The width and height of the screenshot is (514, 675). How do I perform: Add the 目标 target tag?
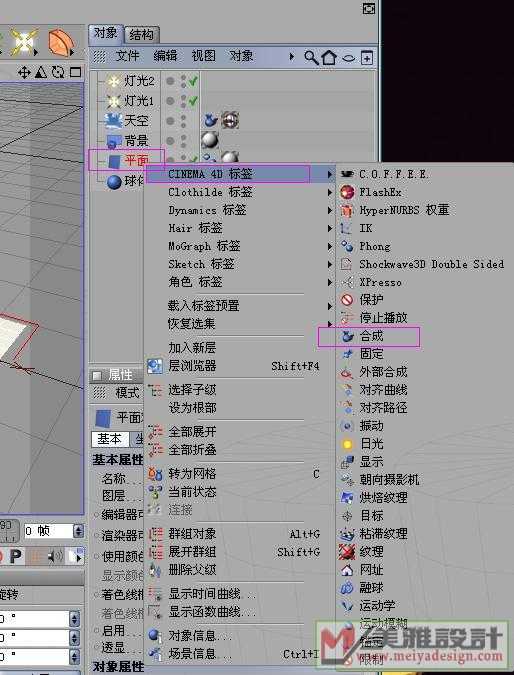[362, 516]
